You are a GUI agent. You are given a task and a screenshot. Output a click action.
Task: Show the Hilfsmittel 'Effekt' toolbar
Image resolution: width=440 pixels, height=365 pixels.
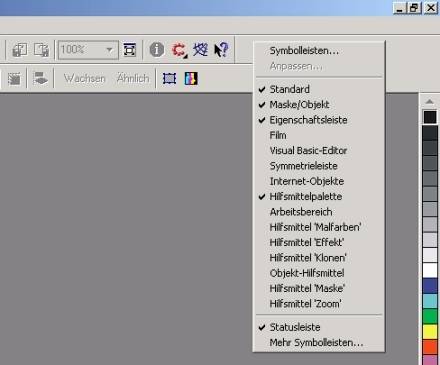coord(319,243)
